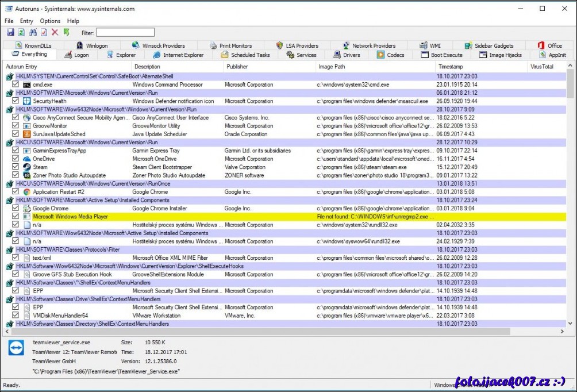Open the Entry menu
This screenshot has width=577, height=392.
[x=26, y=21]
